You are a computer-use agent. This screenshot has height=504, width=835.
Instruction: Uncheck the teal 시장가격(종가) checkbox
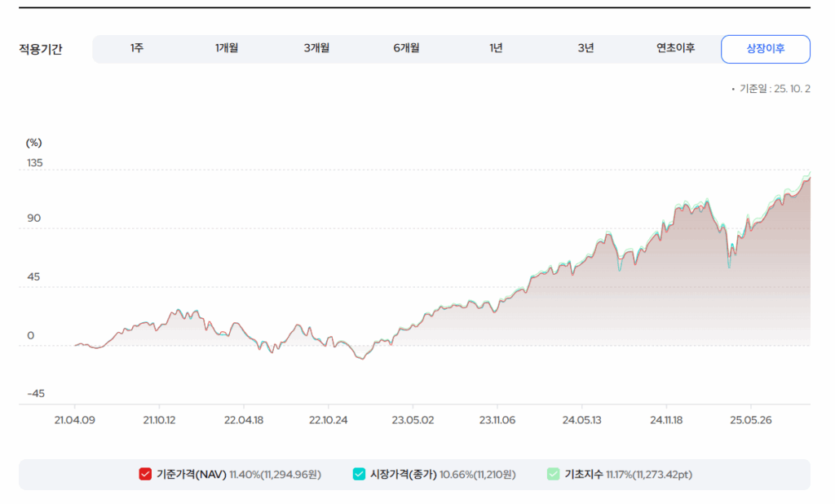tap(359, 475)
